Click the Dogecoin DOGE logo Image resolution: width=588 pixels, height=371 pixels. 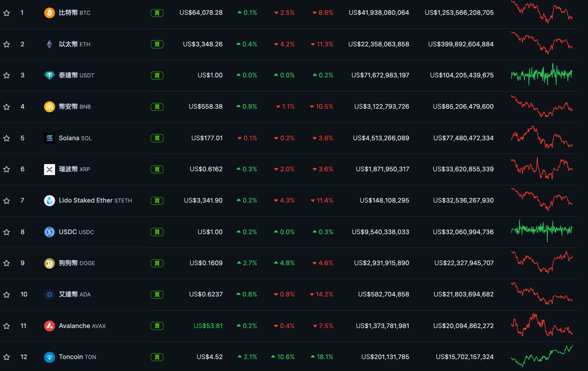click(49, 263)
